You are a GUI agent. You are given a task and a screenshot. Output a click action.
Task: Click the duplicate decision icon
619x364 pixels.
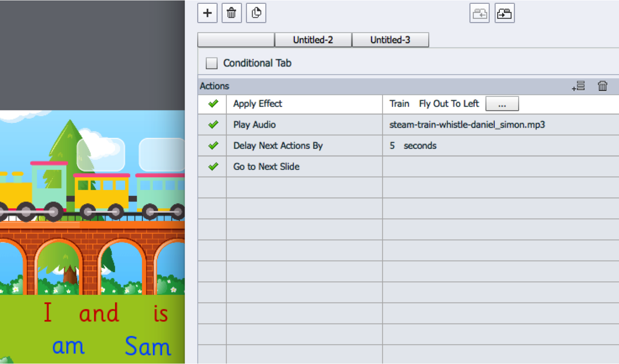pyautogui.click(x=256, y=13)
